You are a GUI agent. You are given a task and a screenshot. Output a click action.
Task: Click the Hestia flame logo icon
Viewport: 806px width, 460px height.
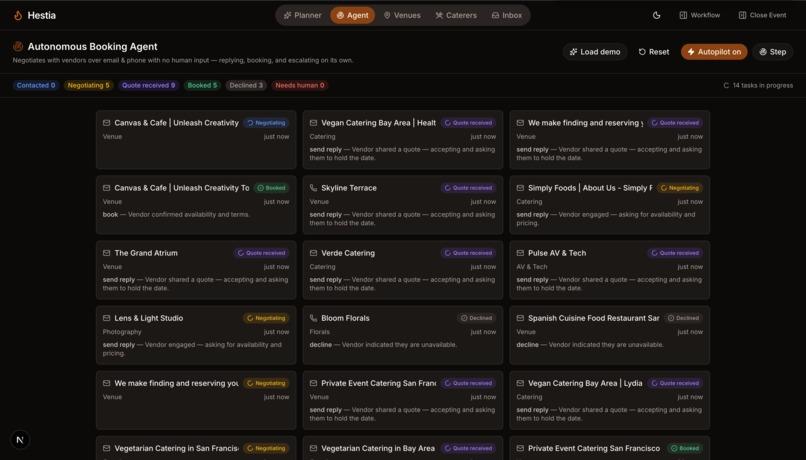point(18,15)
